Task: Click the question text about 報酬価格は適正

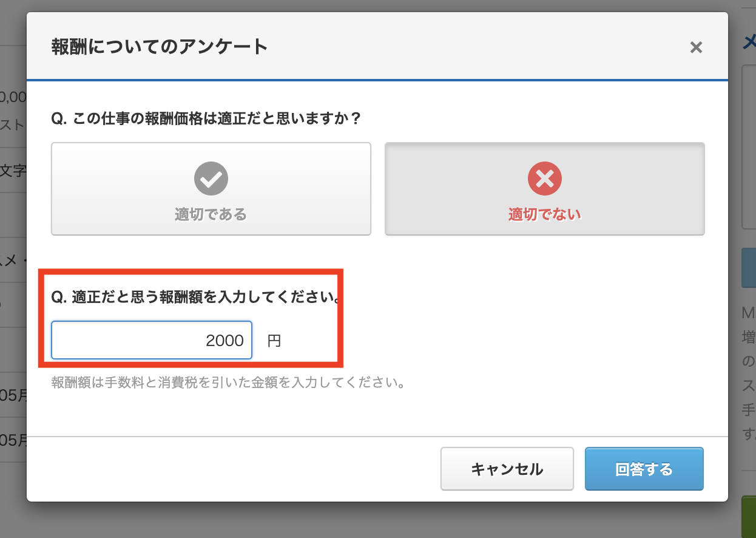Action: 206,117
